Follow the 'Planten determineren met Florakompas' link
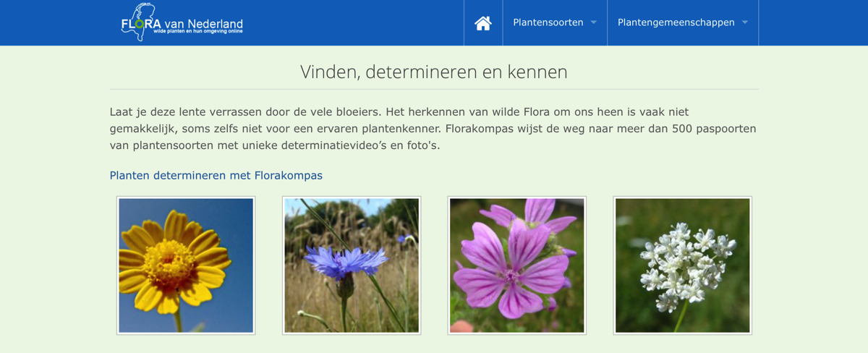Viewport: 868px width, 353px height. pos(216,175)
